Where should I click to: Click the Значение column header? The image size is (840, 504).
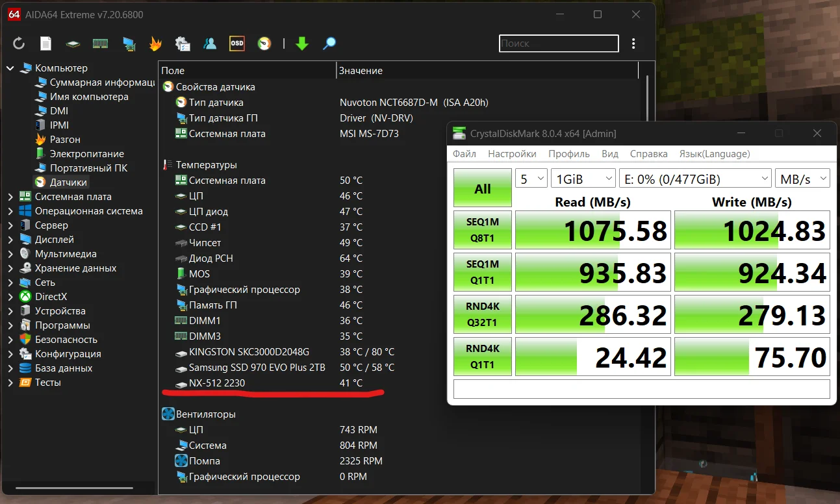tap(487, 71)
